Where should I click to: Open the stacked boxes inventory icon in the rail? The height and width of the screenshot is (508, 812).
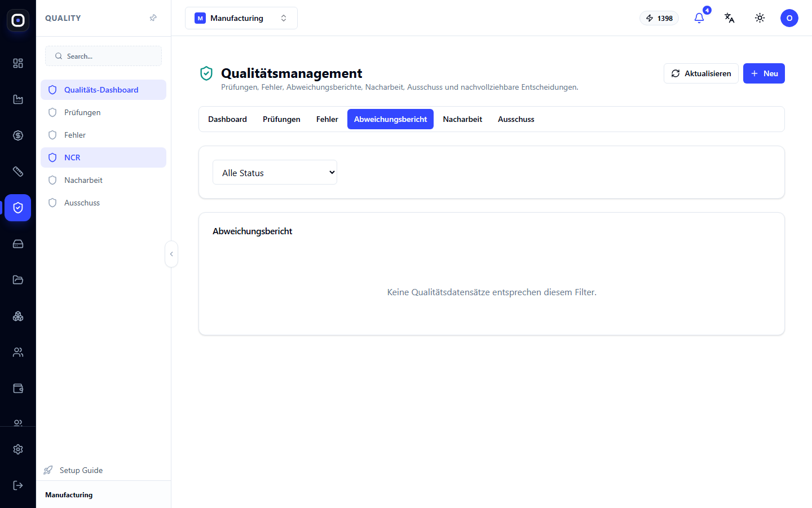click(x=18, y=316)
